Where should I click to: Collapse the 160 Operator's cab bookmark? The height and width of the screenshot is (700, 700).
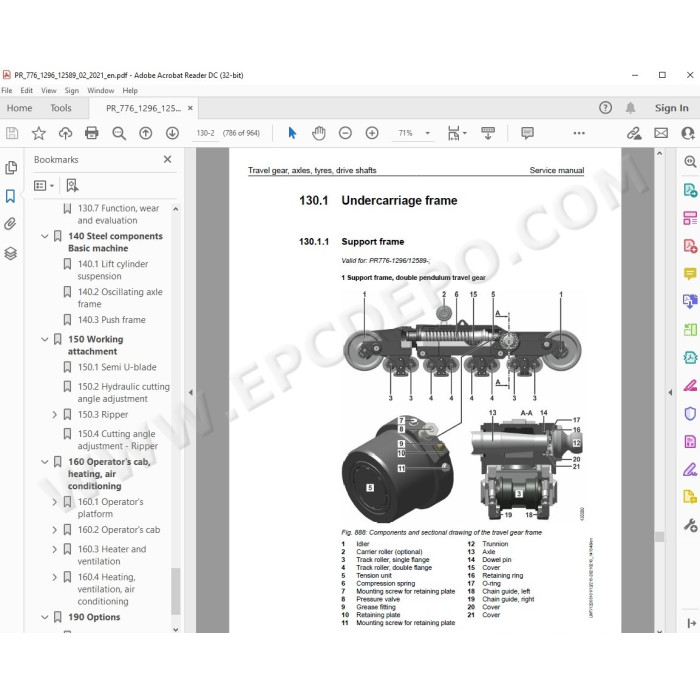tap(45, 462)
